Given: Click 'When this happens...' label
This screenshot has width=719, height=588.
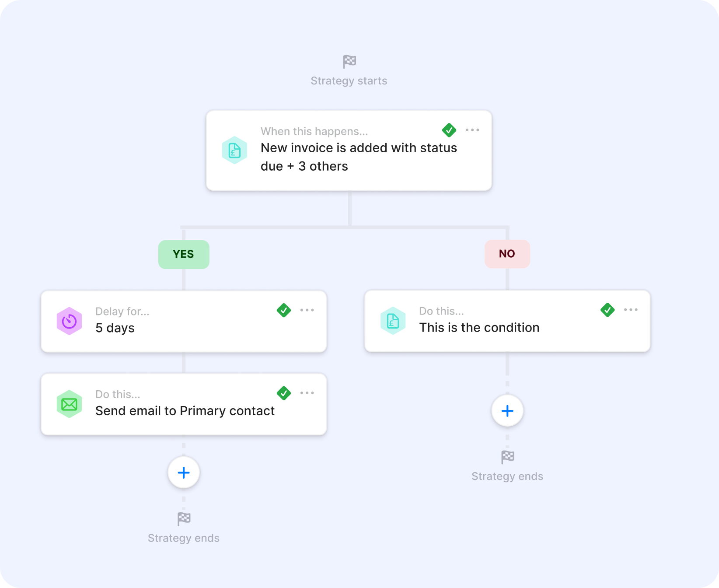Looking at the screenshot, I should 314,131.
